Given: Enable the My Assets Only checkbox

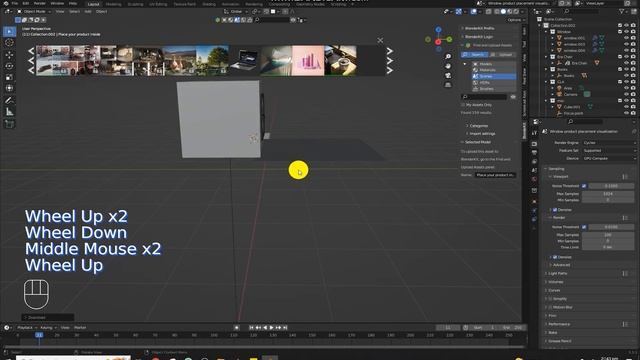Looking at the screenshot, I should (463, 105).
